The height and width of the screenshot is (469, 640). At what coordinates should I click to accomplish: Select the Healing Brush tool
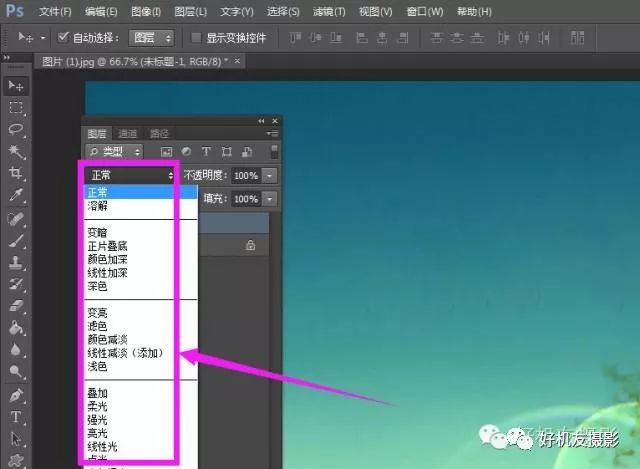click(16, 218)
